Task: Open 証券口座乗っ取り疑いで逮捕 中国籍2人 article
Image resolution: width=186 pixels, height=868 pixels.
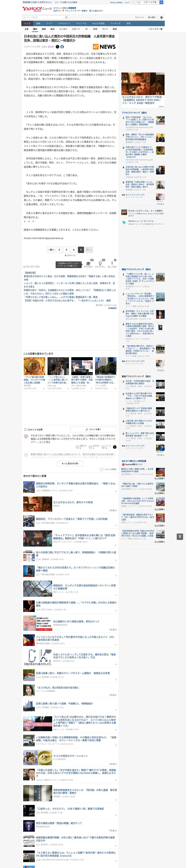Action: pyautogui.click(x=64, y=703)
